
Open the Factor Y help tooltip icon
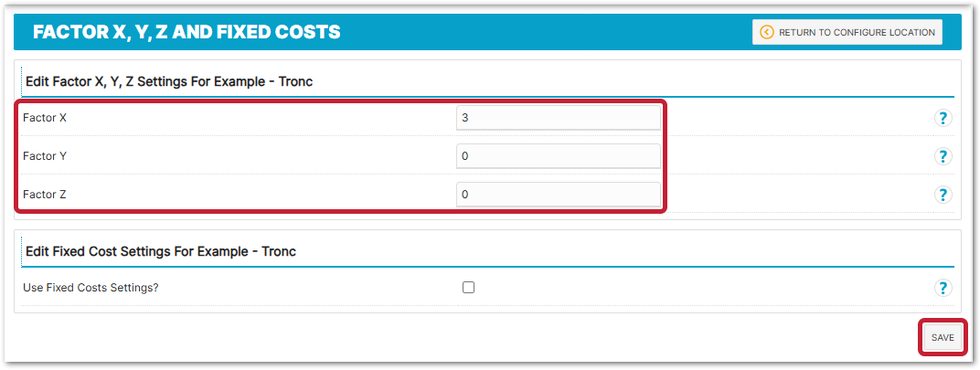click(x=943, y=156)
